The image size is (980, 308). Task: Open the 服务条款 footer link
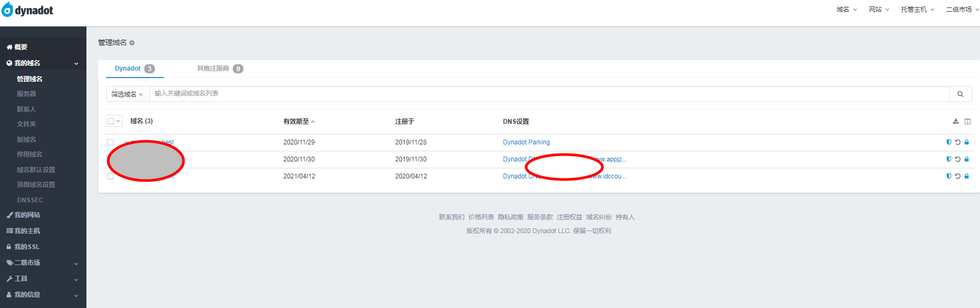[x=540, y=217]
